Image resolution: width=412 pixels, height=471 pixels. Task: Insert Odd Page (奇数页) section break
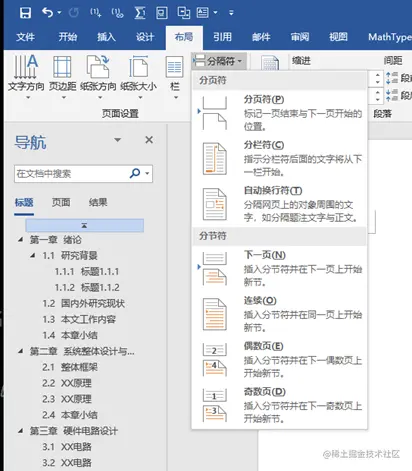coord(279,405)
